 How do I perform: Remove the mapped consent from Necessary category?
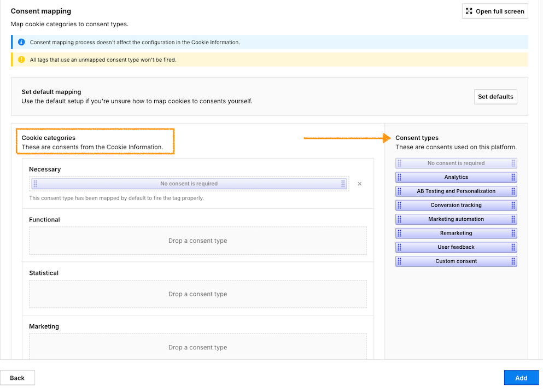[359, 184]
